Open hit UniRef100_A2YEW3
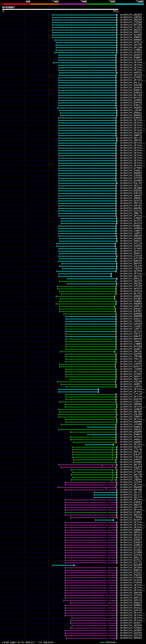Screen dimensions: 146x644 pos(131,35)
